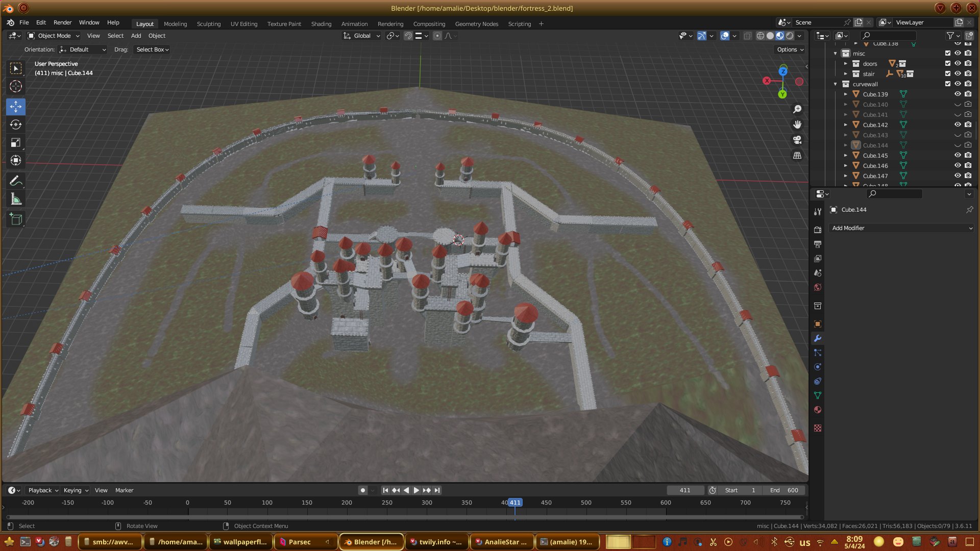Choose the Annotate pencil tool
The width and height of the screenshot is (980, 551).
click(16, 181)
